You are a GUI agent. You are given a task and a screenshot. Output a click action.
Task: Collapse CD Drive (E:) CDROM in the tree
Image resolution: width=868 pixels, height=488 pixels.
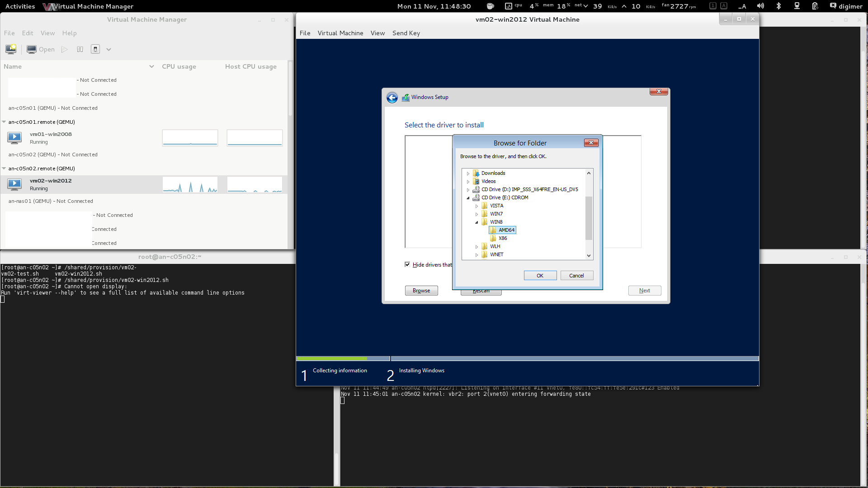(468, 198)
